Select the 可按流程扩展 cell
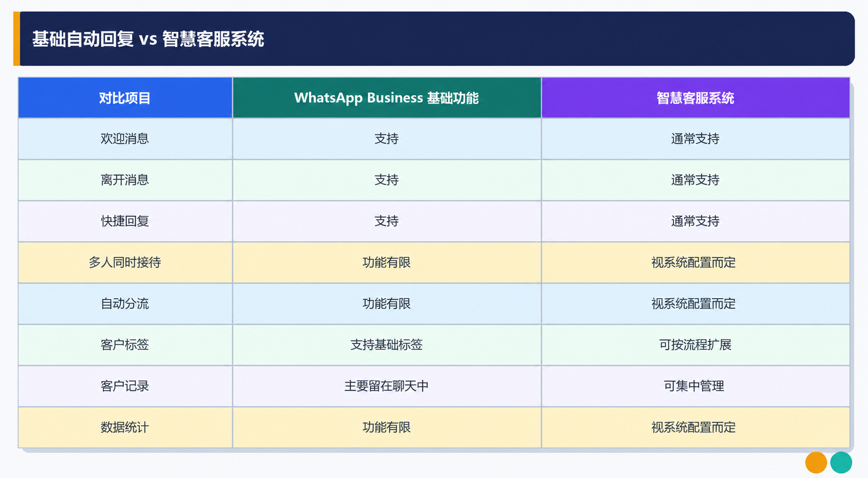The image size is (868, 478). [695, 345]
